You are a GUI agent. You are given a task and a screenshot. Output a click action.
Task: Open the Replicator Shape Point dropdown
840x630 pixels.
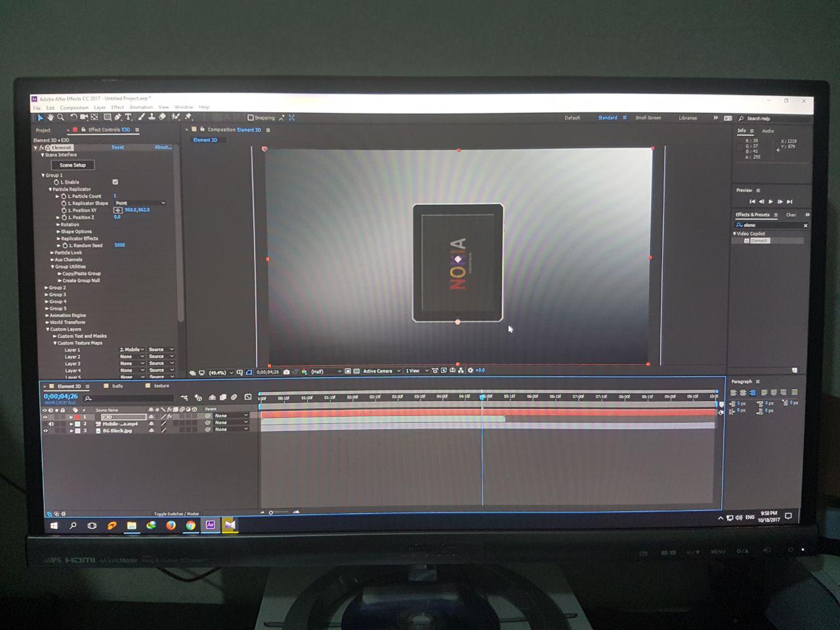[140, 203]
